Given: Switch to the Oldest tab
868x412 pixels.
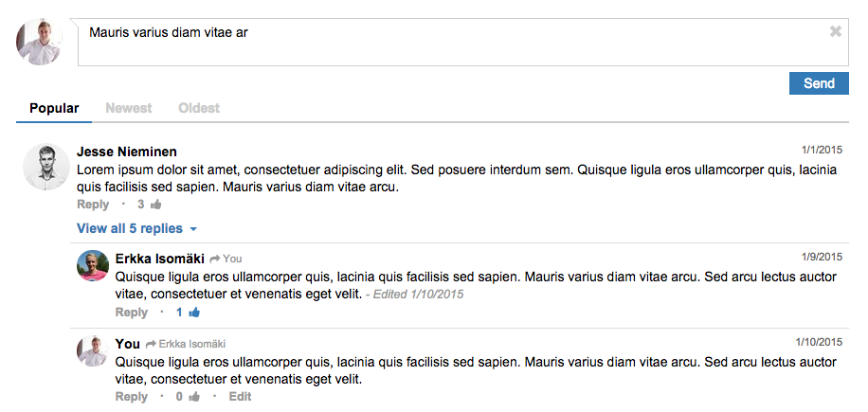Looking at the screenshot, I should click(199, 108).
